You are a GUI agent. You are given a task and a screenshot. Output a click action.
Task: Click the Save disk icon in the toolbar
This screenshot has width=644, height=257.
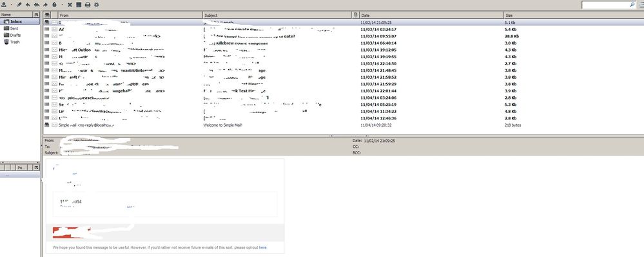point(79,5)
